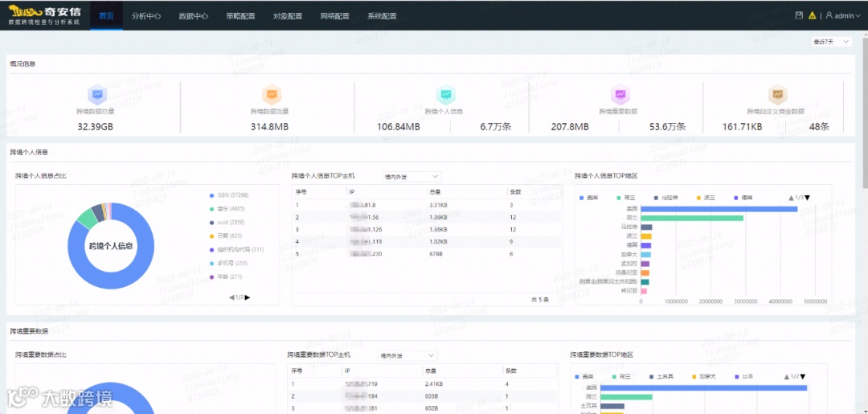
Task: Click the vertical page scrollbar
Action: coord(864,111)
